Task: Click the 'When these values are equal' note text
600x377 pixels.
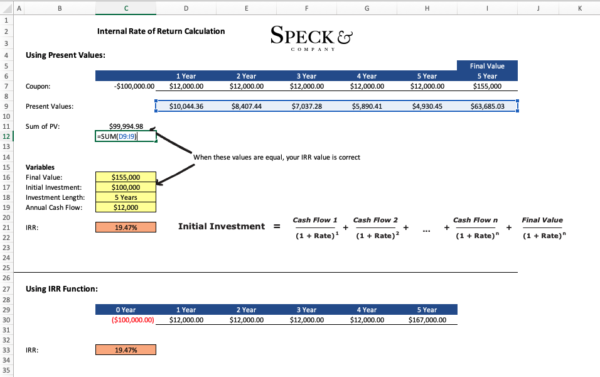Action: point(276,157)
